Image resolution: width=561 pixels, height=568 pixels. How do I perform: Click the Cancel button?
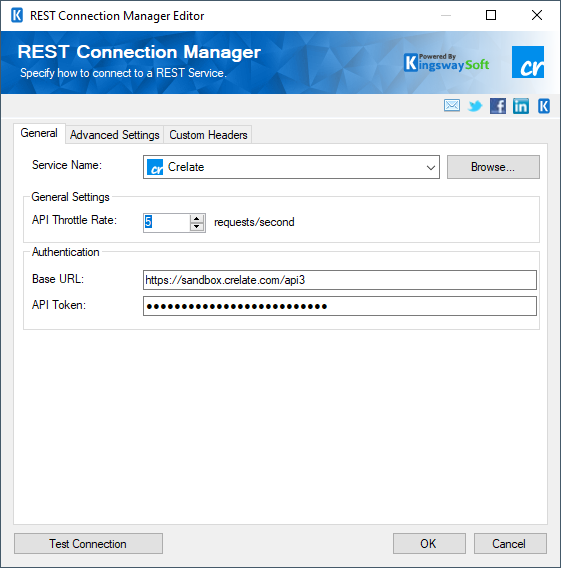tap(510, 543)
